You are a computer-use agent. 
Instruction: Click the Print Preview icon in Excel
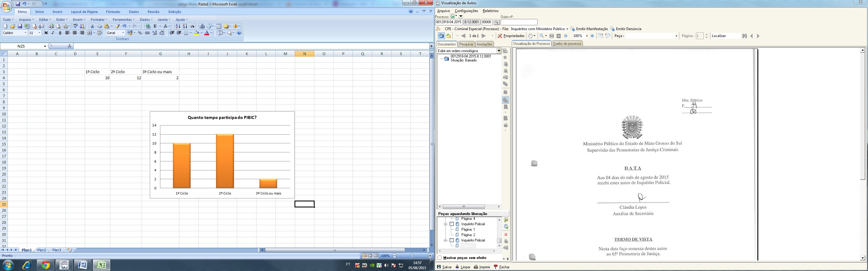[59, 26]
